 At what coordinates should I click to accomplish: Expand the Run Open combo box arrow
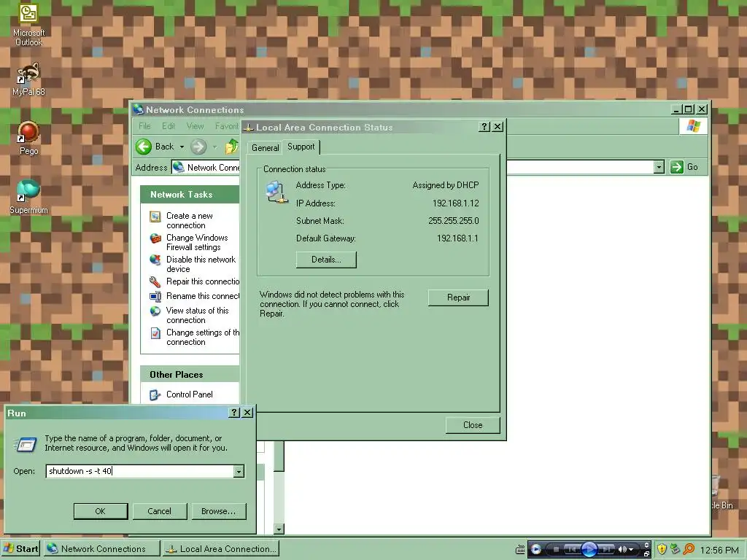click(239, 472)
